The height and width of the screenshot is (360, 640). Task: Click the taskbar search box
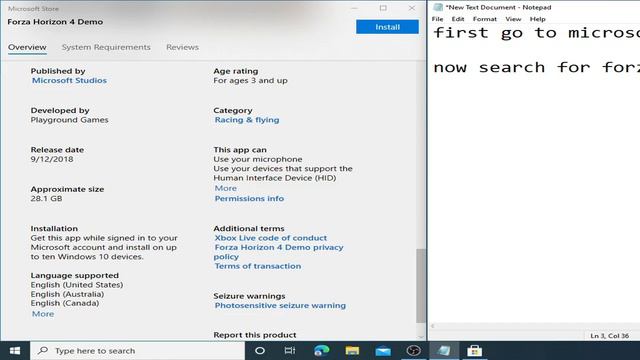click(x=138, y=351)
